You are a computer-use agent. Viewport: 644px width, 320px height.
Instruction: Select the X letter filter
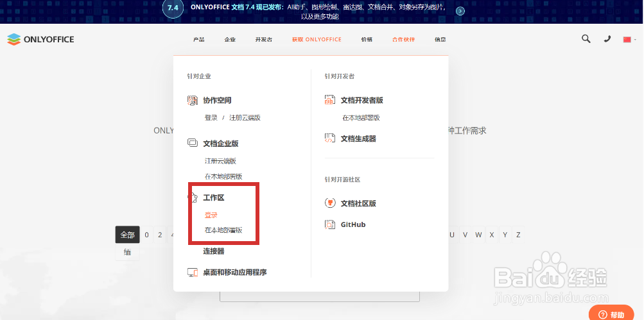tap(492, 235)
